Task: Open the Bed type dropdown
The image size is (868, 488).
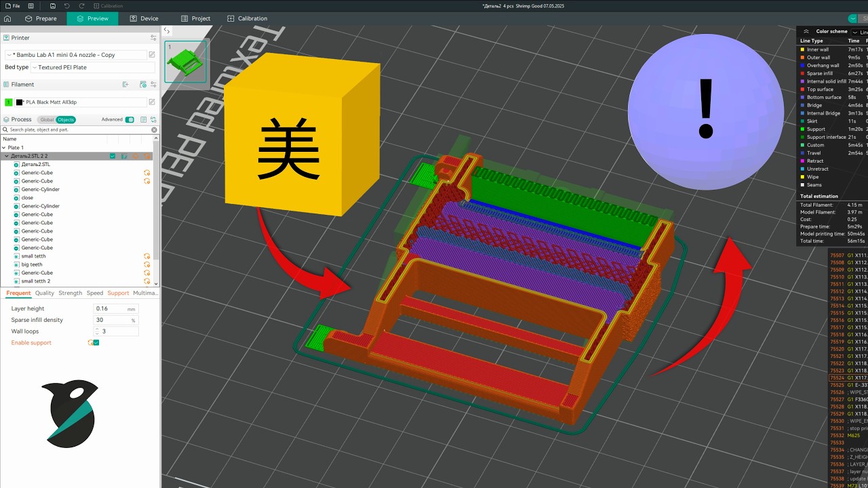Action: 93,68
